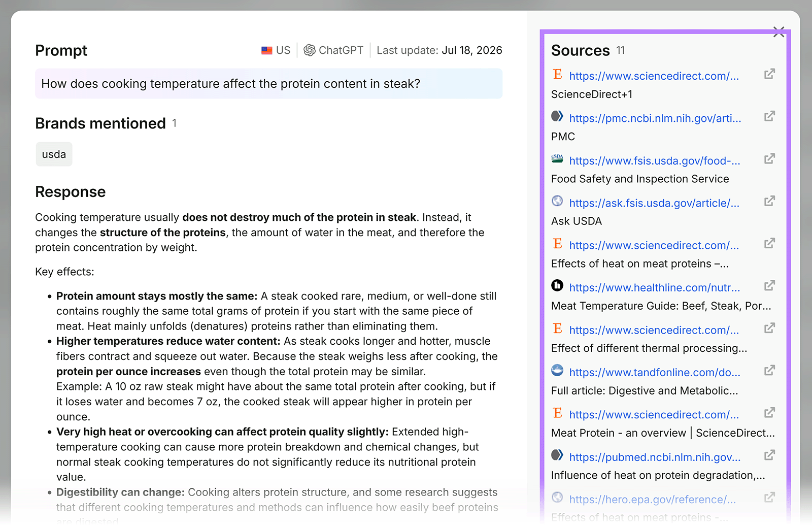Click 'Digestibility can change:' bullet text
Viewport: 812px width, 527px height.
[x=120, y=492]
